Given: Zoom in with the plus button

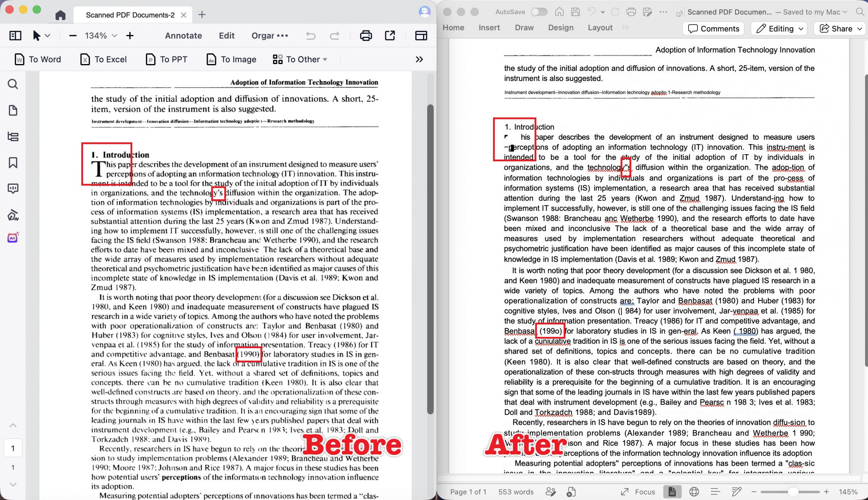Looking at the screenshot, I should (130, 35).
